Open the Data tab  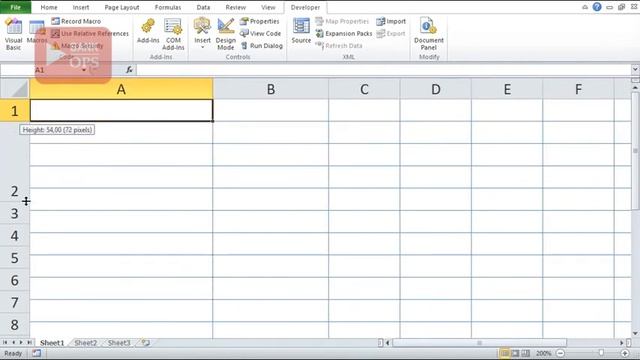[x=203, y=7]
